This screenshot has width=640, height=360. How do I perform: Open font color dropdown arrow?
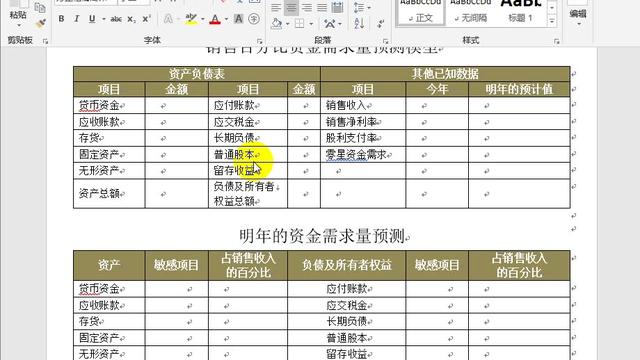(x=226, y=19)
